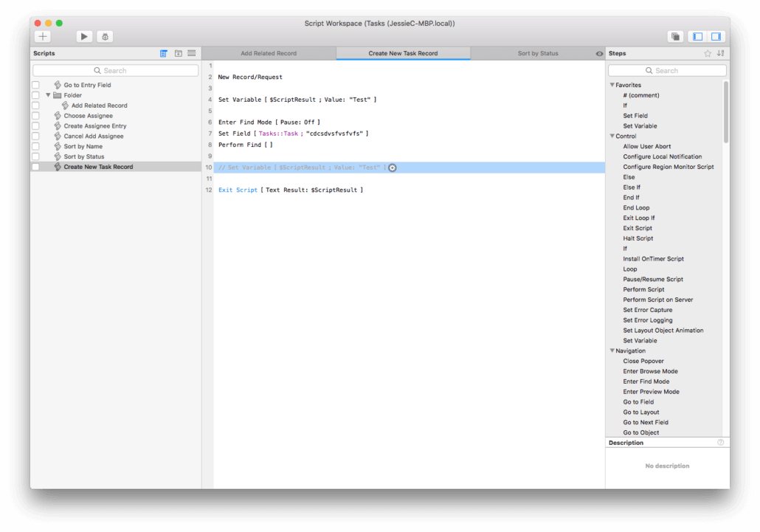Select Set Error Capture step
Viewport: 760px width, 532px height.
(x=648, y=310)
